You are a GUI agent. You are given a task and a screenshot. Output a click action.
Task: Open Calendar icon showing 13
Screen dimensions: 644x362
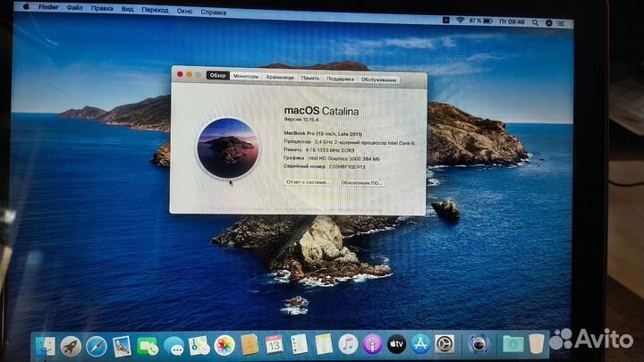tap(274, 344)
